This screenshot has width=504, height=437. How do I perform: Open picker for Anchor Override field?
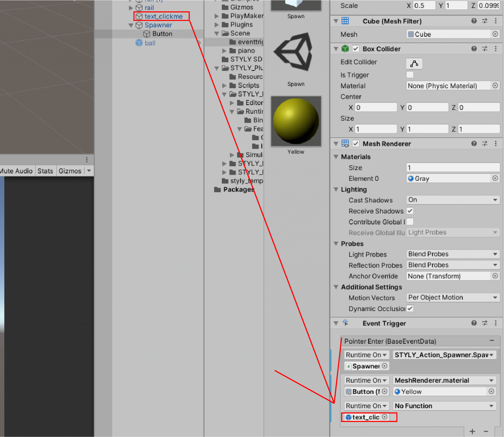495,276
